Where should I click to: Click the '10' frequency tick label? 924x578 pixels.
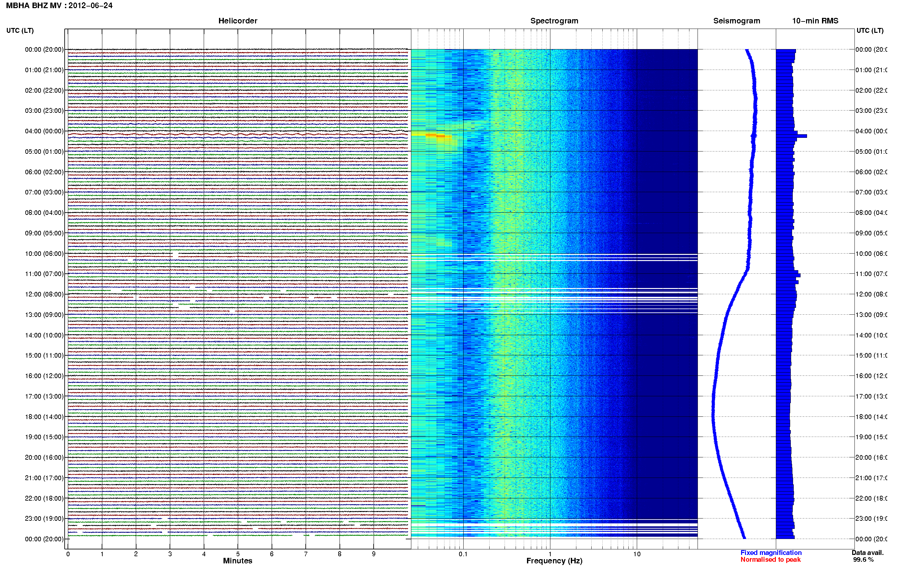point(636,554)
